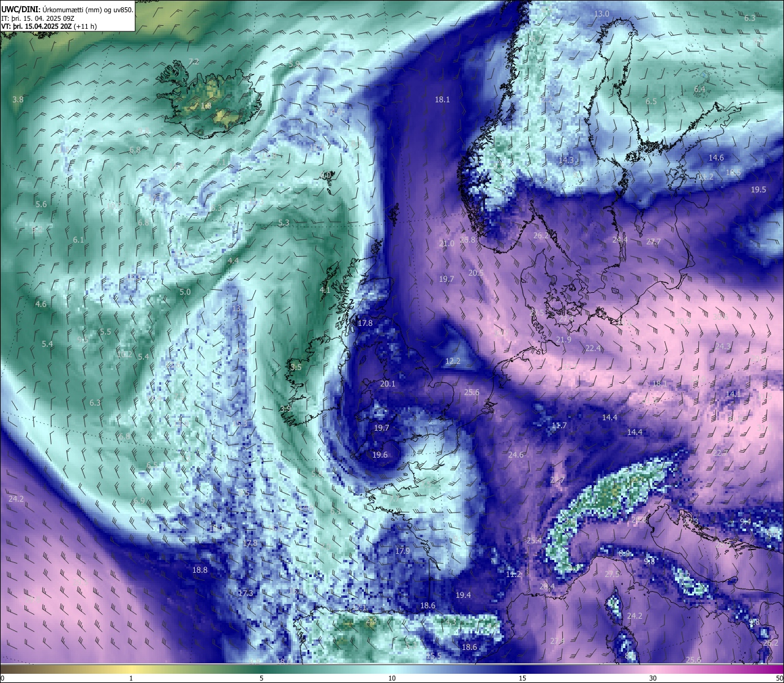Click the 'VT: þri. 15.04.2025 20Z (+11 h)' line
This screenshot has height=683, width=784.
(x=49, y=26)
